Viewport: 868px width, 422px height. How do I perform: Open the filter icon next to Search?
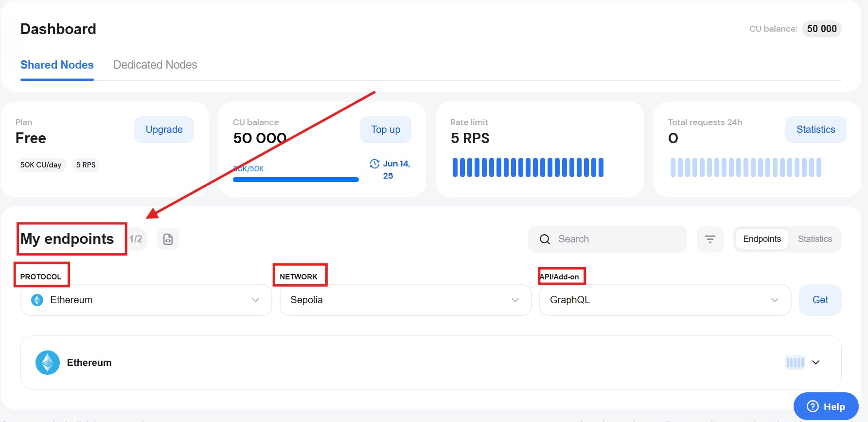click(710, 239)
